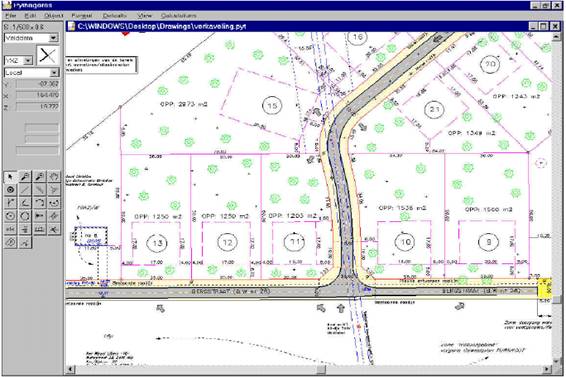Select the hand pan tool
This screenshot has height=377, width=566.
coord(54,177)
